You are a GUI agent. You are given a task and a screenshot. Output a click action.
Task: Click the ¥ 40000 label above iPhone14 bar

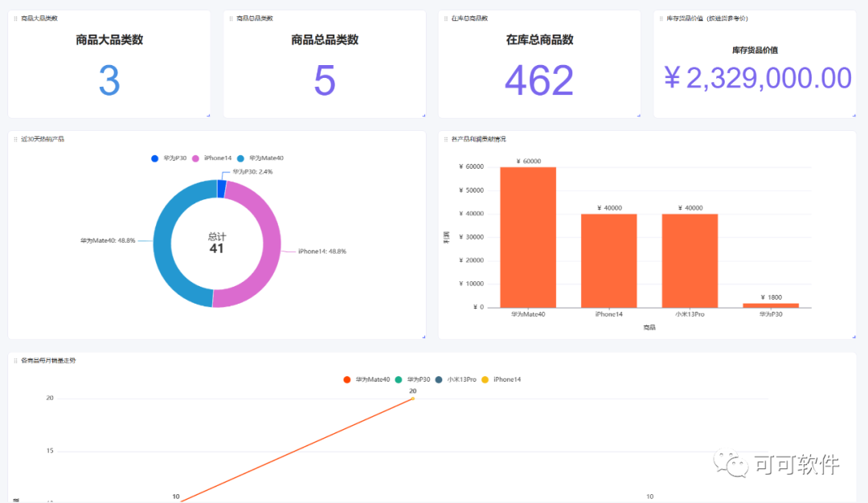click(x=609, y=208)
